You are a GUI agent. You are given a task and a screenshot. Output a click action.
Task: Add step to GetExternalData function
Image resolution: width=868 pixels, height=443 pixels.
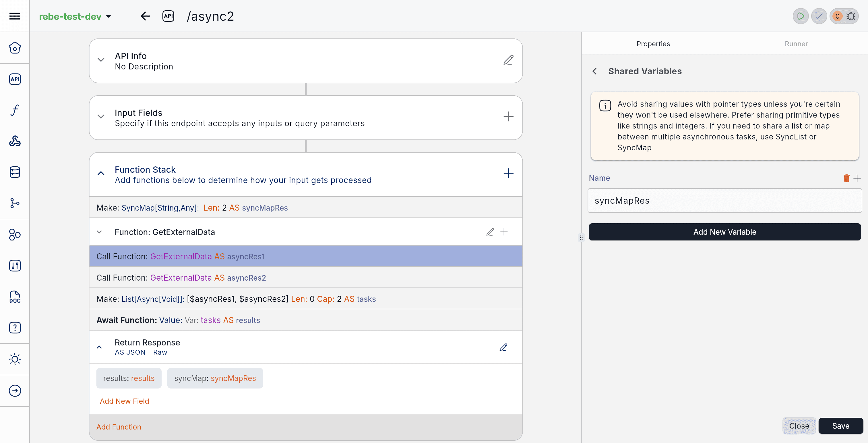coord(504,232)
